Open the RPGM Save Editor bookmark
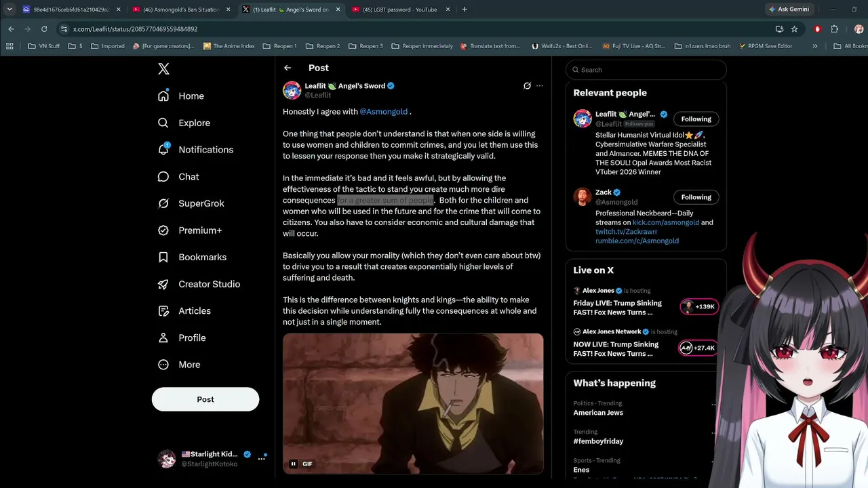Viewport: 868px width, 488px height. point(766,46)
